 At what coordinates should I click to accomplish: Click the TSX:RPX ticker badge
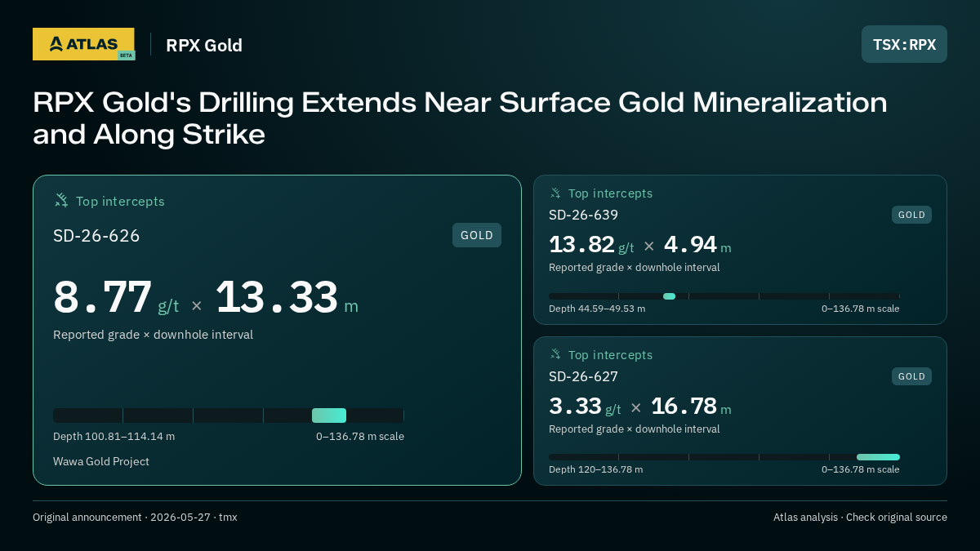click(x=904, y=44)
